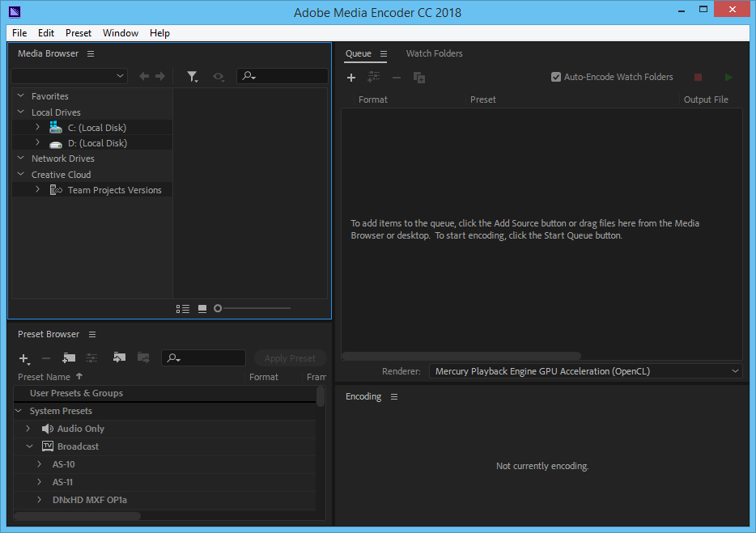756x533 pixels.
Task: Select the Queue tab
Action: 359,53
